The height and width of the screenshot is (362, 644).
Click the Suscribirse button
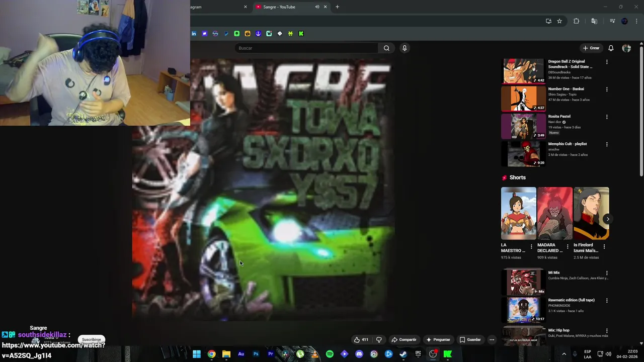(92, 339)
